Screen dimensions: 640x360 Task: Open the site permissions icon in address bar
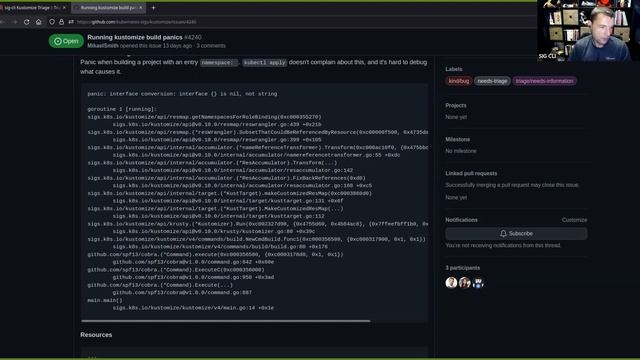point(71,22)
